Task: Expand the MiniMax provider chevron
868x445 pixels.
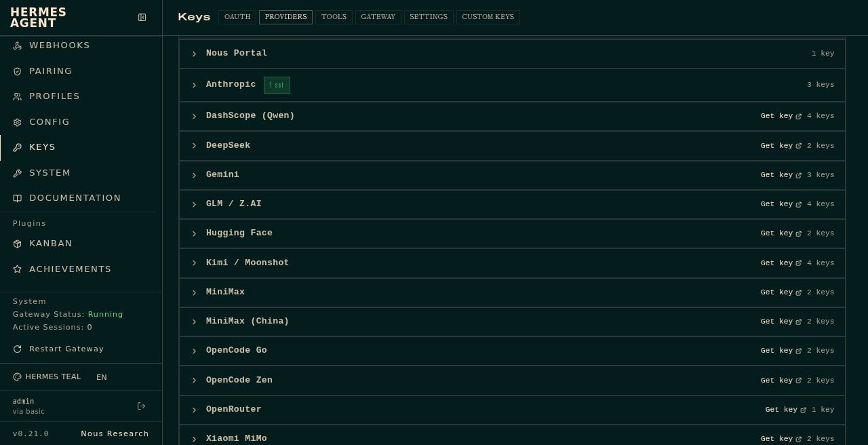Action: pos(194,292)
